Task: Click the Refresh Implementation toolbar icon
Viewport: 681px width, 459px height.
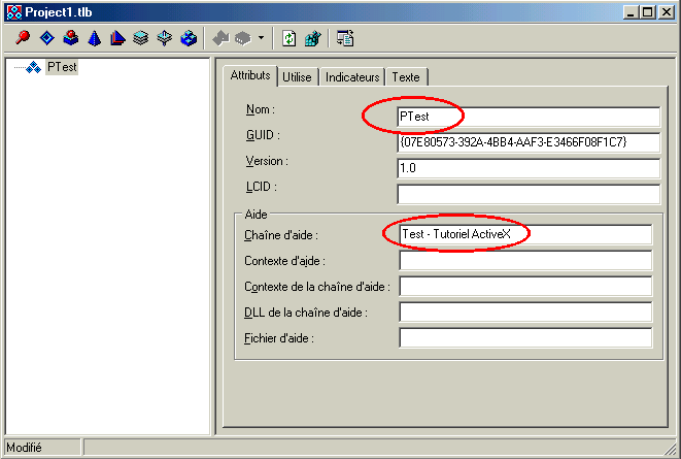Action: [x=289, y=39]
